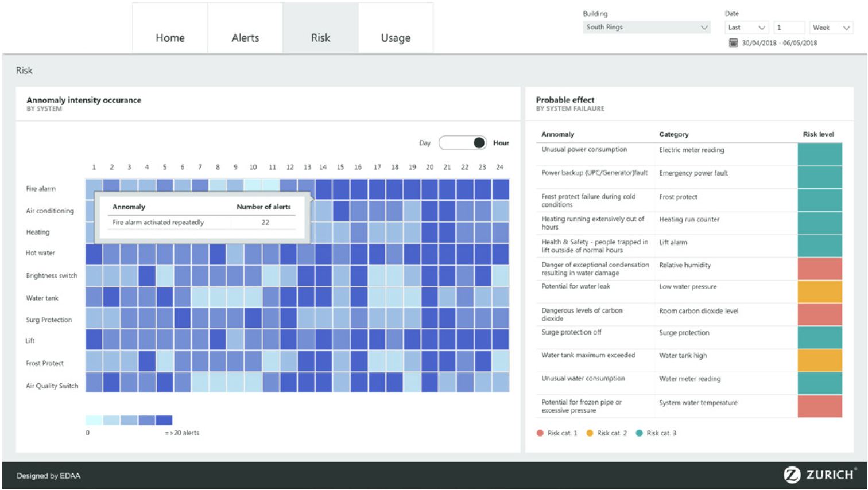Click Unusual water consumption anomaly row
Screen dimensions: 868x490
[583, 379]
